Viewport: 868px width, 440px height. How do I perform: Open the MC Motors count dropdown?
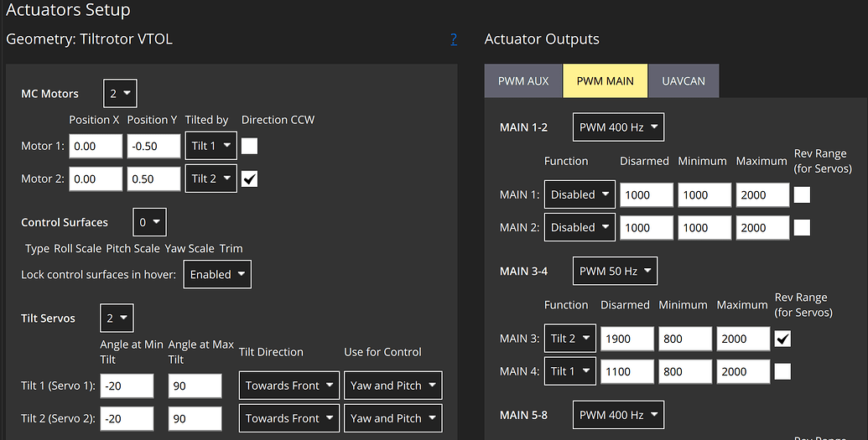[120, 94]
